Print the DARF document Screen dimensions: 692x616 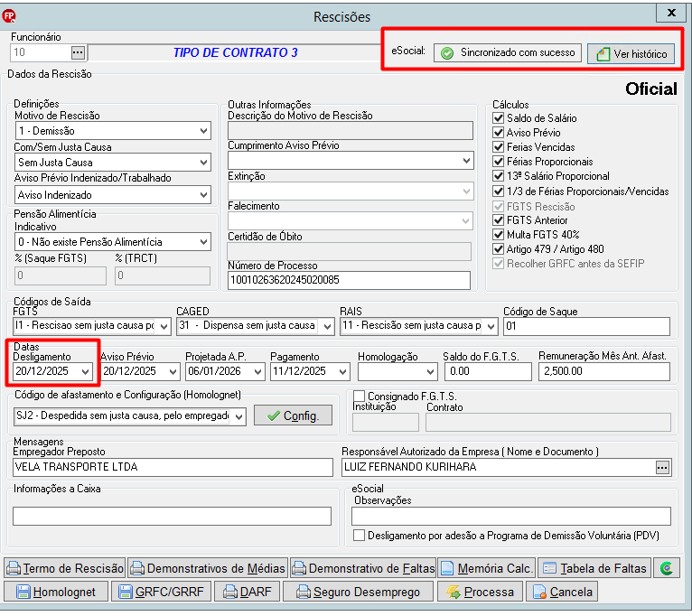[x=248, y=592]
